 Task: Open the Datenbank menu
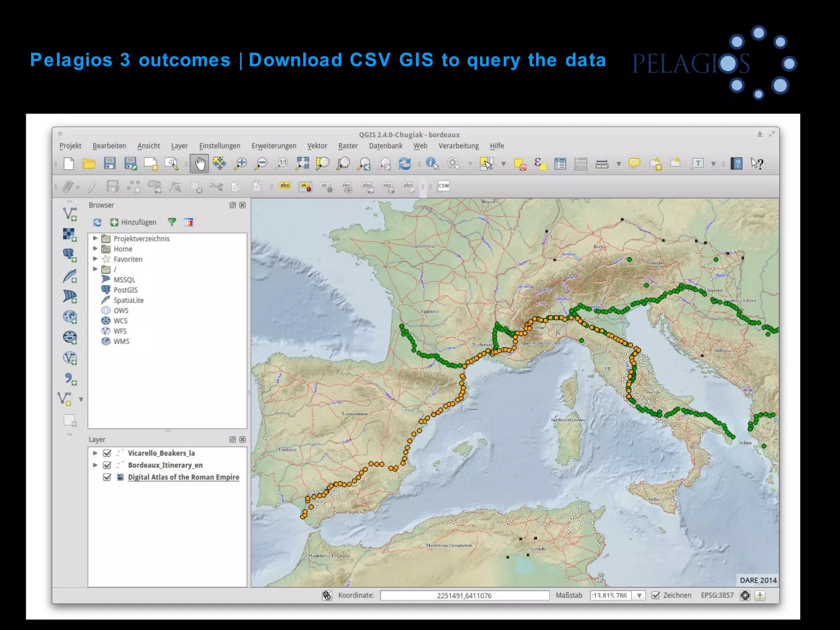[386, 146]
